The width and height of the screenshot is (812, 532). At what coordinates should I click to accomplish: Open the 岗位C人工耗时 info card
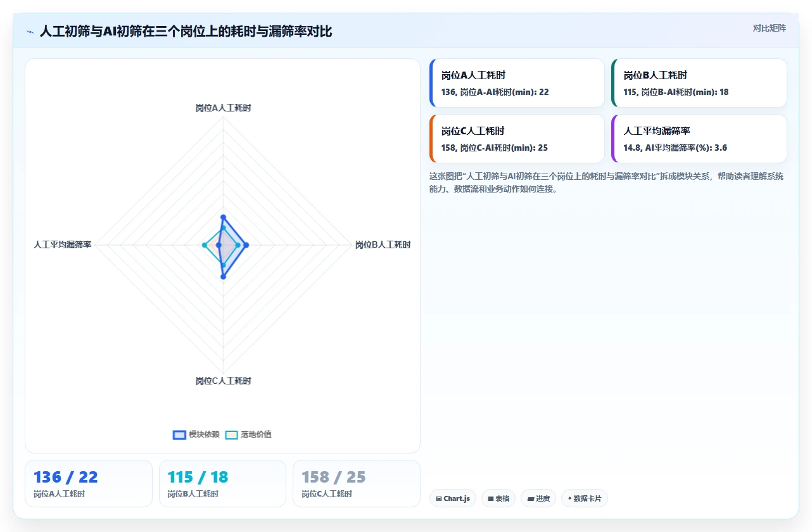(x=517, y=139)
